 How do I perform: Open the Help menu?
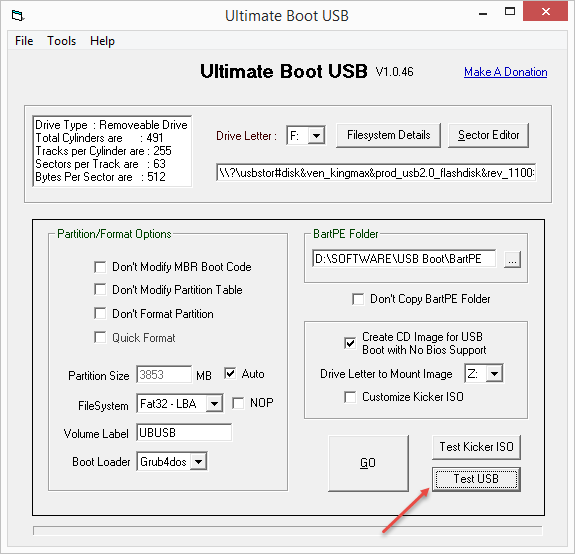(x=102, y=41)
